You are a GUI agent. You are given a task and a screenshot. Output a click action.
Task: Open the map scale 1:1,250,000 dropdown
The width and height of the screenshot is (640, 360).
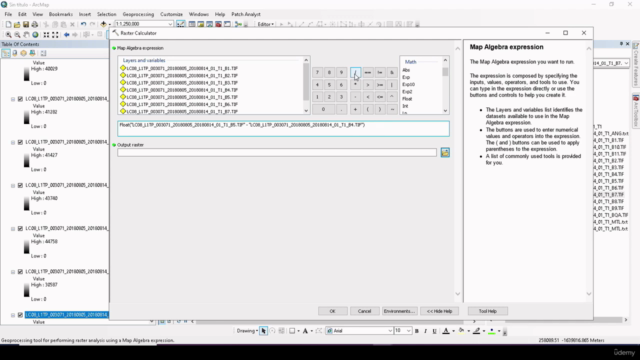coord(170,24)
